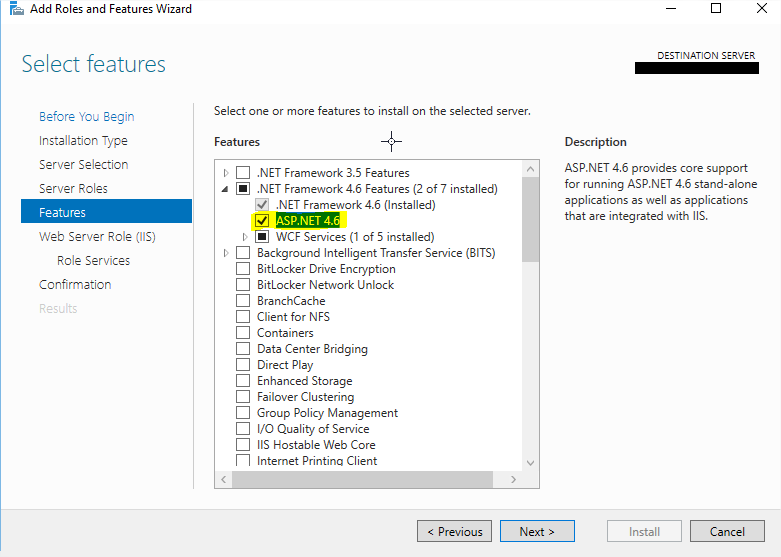Expand the .NET Framework 3.5 Features node
Image resolution: width=781 pixels, height=557 pixels.
pos(227,173)
